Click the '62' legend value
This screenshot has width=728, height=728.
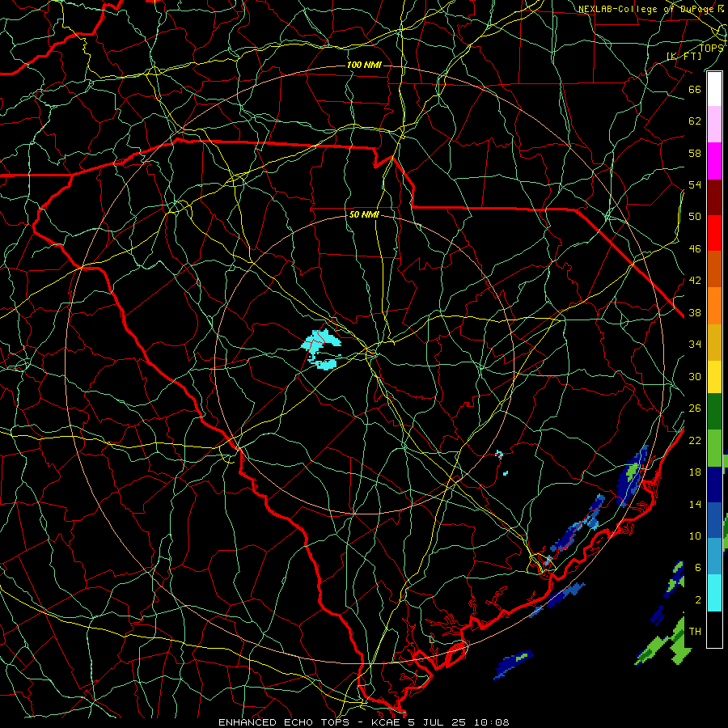(x=695, y=121)
